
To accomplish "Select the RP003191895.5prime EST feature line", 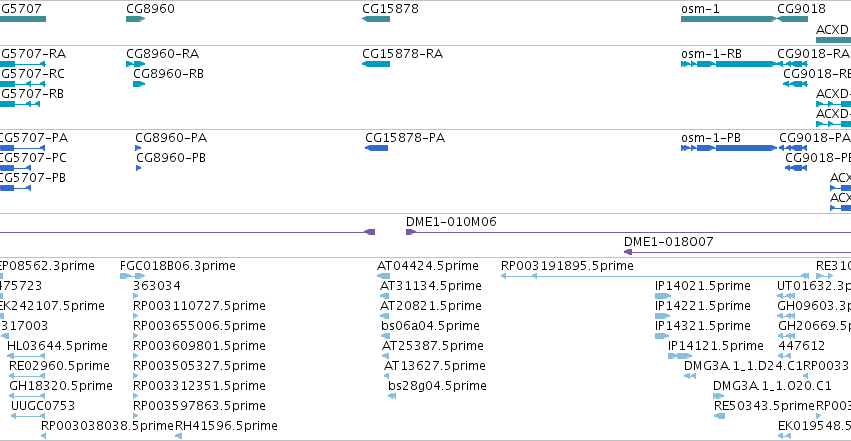I will [x=655, y=276].
